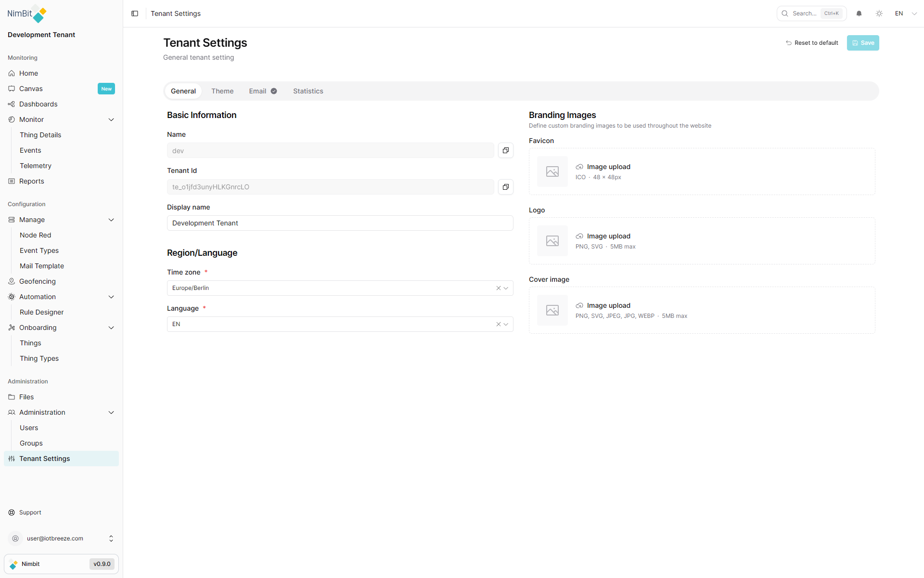
Task: Toggle light/dark theme with the sun icon
Action: tap(879, 13)
